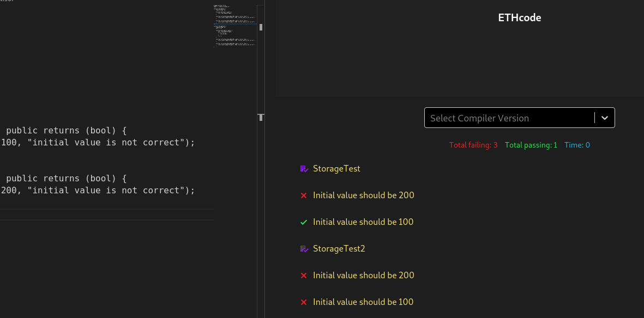Click the require statement line with value 100

pos(98,142)
